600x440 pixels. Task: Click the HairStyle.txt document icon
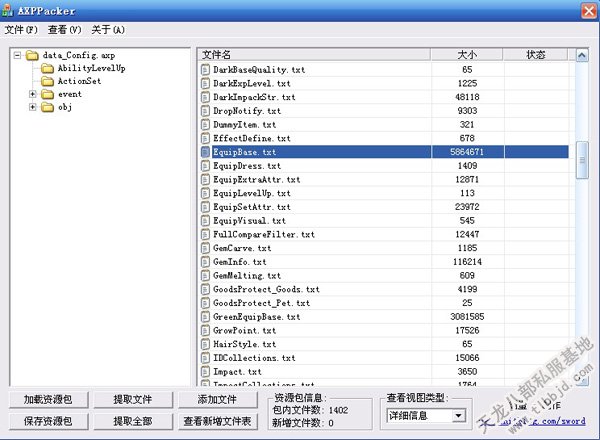tap(205, 344)
